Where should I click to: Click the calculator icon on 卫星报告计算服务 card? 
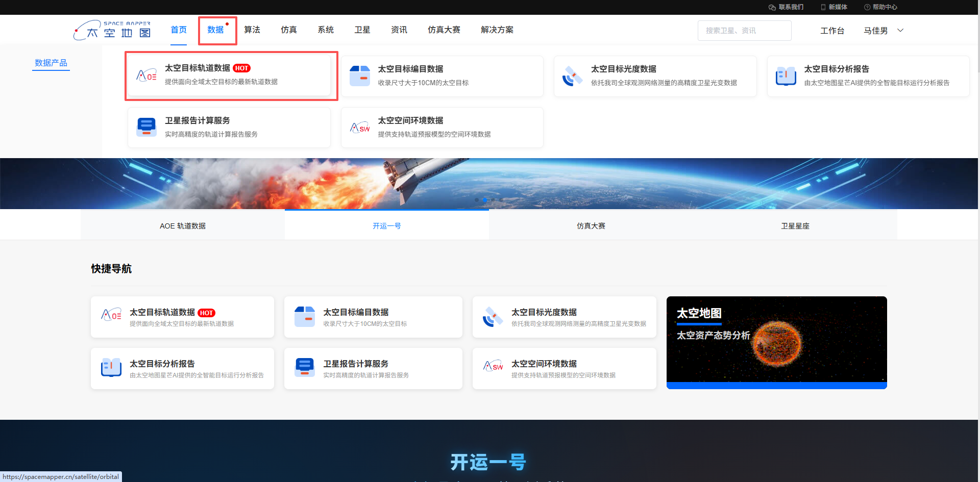point(146,126)
